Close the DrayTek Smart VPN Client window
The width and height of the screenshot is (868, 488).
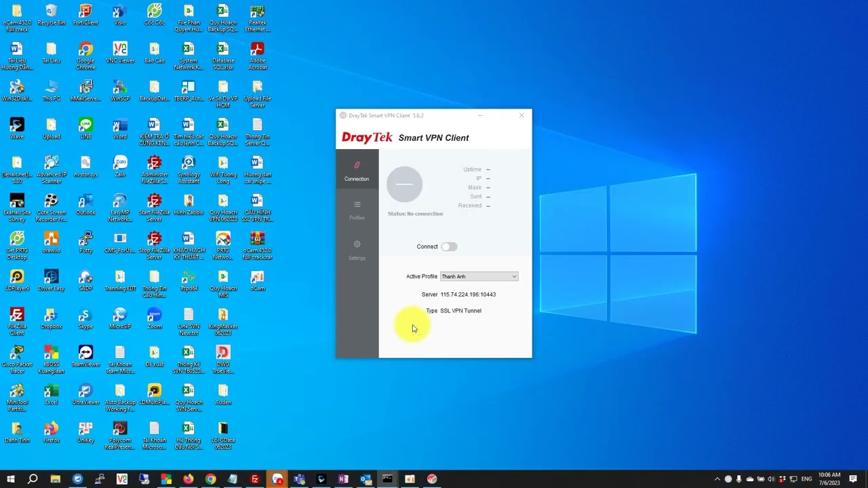521,115
